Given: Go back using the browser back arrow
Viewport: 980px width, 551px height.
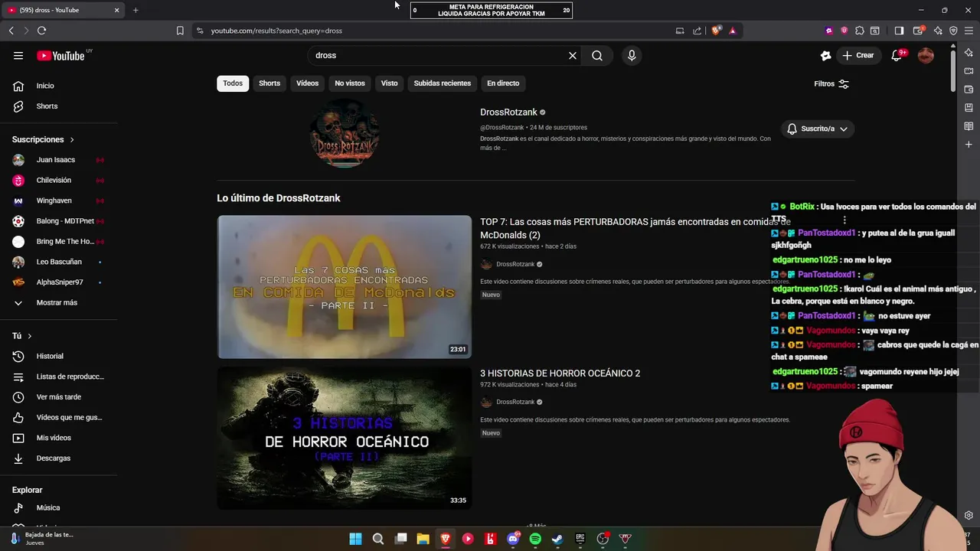Looking at the screenshot, I should coord(11,31).
